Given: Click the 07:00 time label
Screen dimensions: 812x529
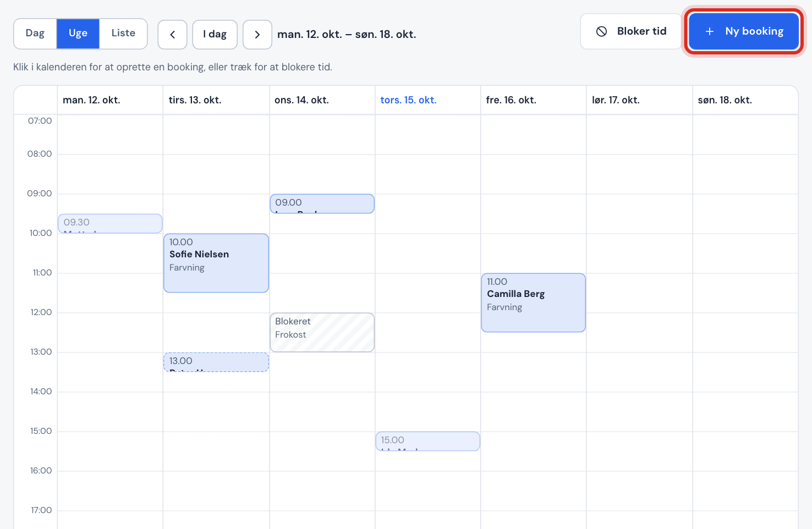Looking at the screenshot, I should tap(40, 121).
